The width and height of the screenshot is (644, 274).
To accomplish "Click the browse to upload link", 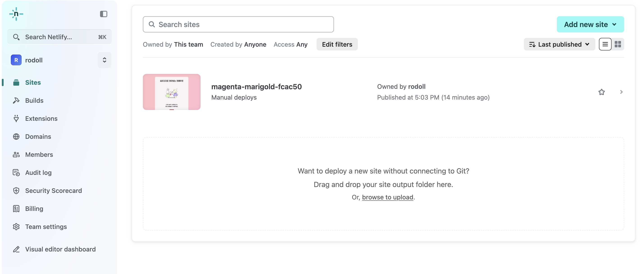I will pos(387,197).
